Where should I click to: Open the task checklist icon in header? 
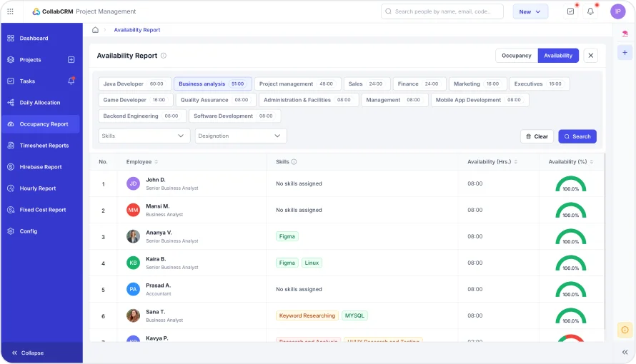[570, 11]
